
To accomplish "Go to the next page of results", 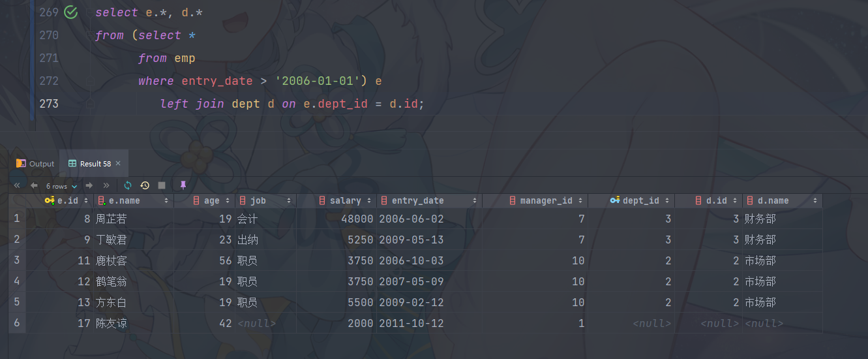I will click(x=89, y=185).
